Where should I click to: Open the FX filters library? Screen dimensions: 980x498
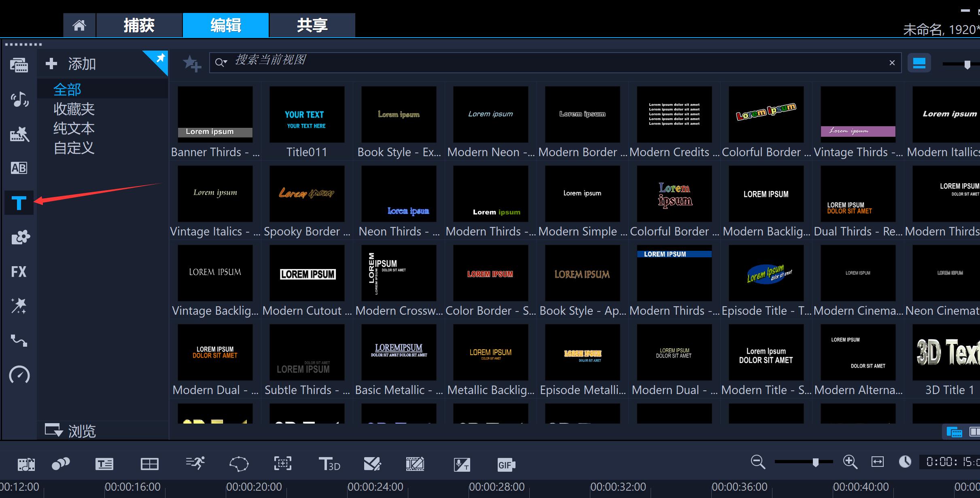click(19, 271)
